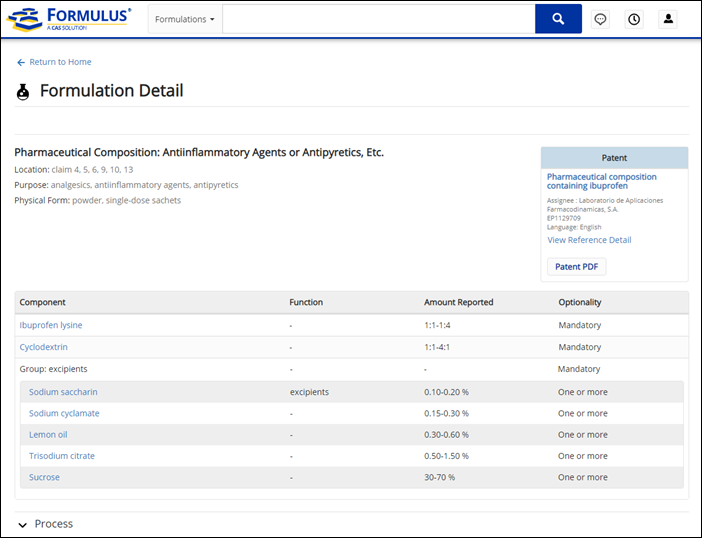Viewport: 702px width, 538px height.
Task: Click the Patent panel header
Action: pos(614,158)
